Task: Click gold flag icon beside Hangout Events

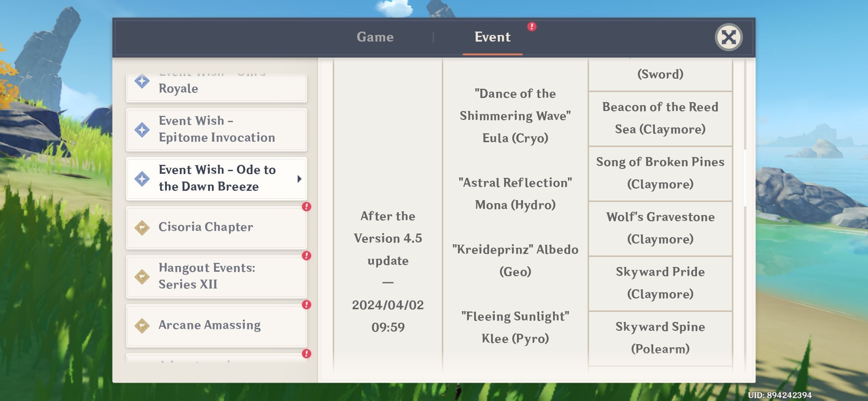Action: (142, 277)
